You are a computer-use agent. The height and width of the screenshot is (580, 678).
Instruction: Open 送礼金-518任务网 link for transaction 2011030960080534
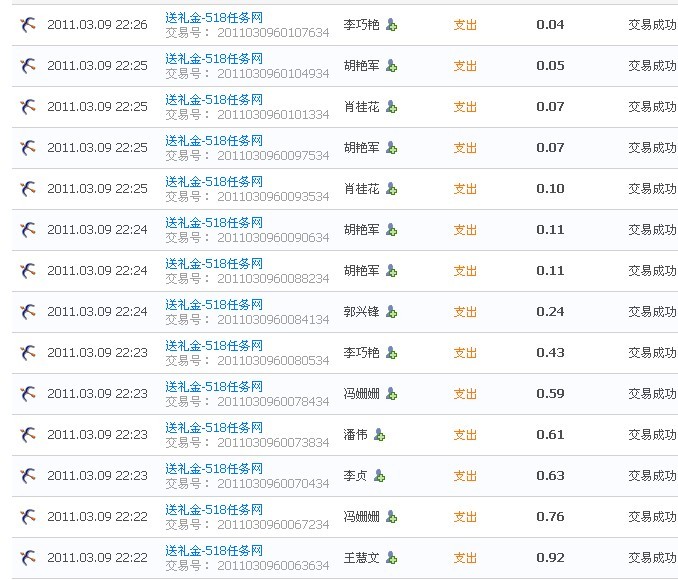tap(214, 346)
